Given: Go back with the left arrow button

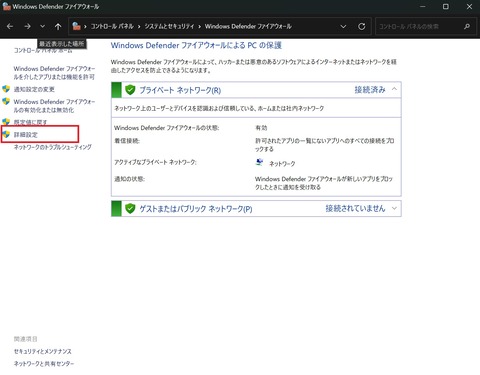Looking at the screenshot, I should pyautogui.click(x=10, y=26).
